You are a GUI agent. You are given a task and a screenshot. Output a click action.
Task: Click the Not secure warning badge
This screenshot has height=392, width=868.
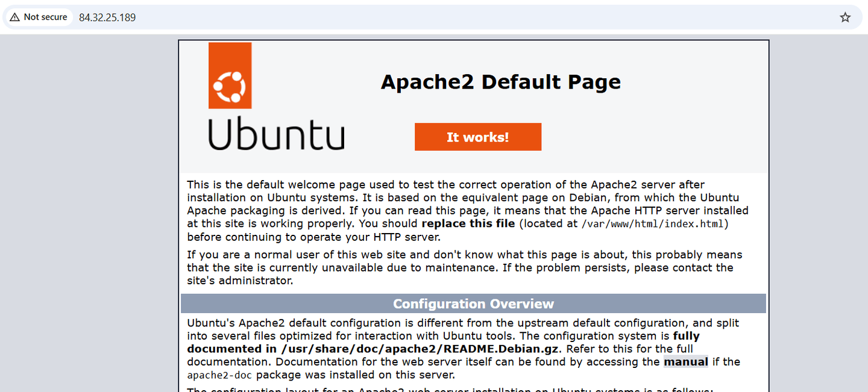[39, 17]
